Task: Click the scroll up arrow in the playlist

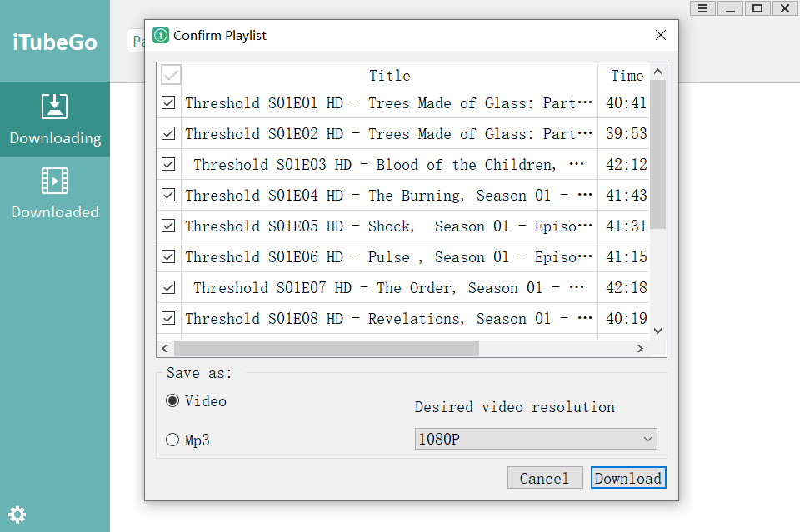Action: (x=658, y=72)
